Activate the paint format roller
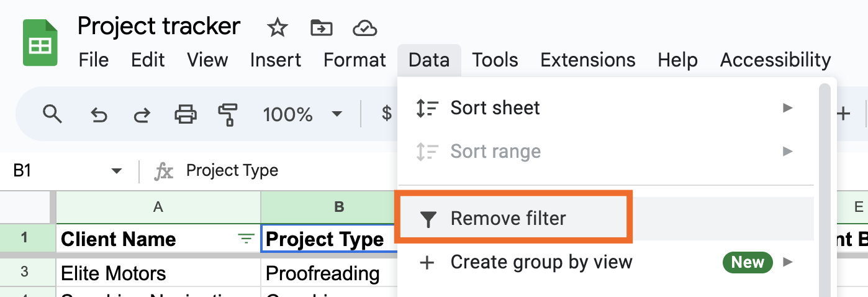Image resolution: width=868 pixels, height=297 pixels. click(228, 114)
